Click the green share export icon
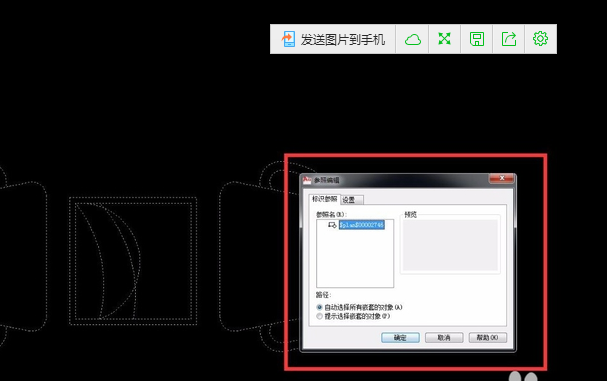This screenshot has height=381, width=607. point(509,39)
